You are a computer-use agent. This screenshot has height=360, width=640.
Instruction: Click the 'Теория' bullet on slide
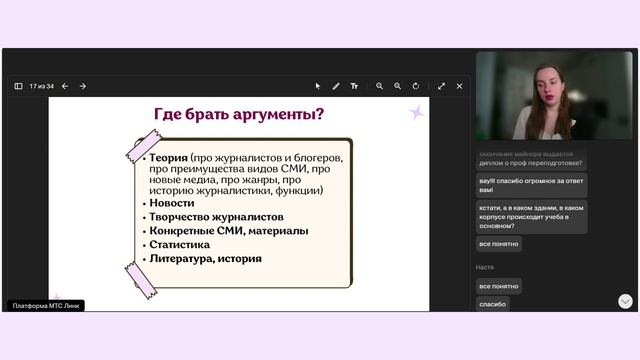[168, 158]
